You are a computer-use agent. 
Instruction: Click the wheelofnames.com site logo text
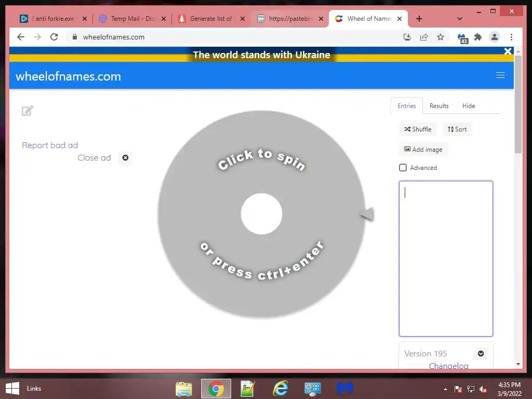coord(68,76)
